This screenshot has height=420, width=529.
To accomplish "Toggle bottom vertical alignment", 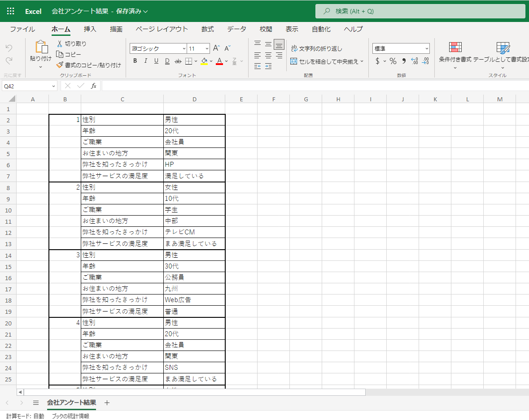I will (x=279, y=44).
